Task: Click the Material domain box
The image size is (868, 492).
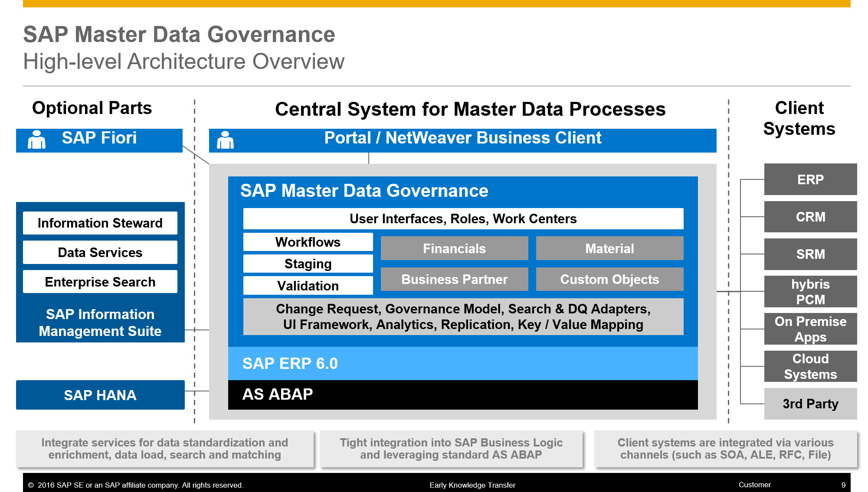Action: tap(610, 248)
